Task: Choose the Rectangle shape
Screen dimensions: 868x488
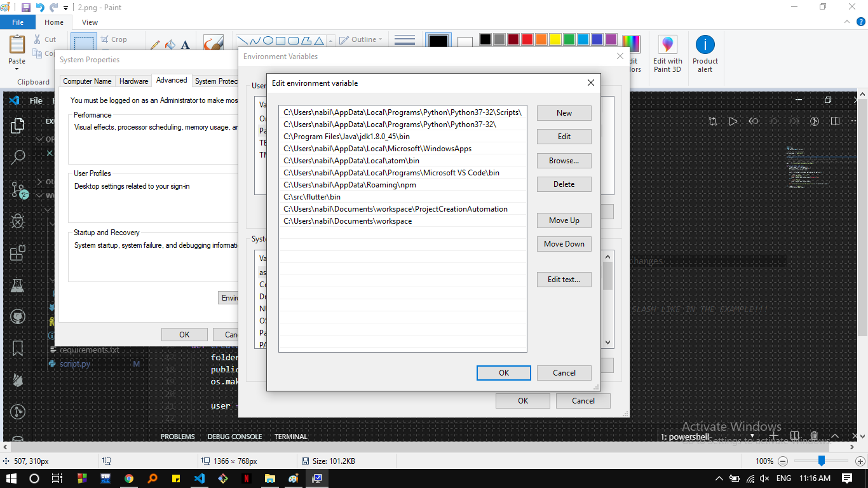Action: click(281, 40)
